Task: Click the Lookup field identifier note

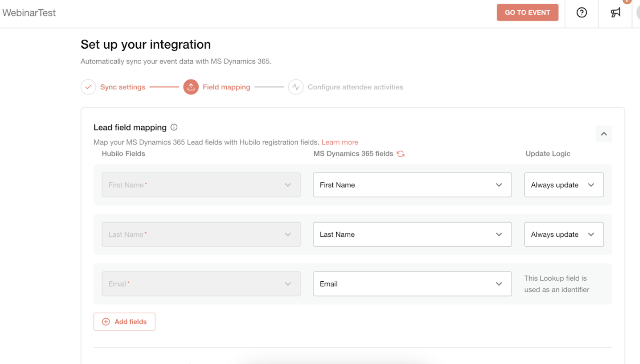Action: 557,284
